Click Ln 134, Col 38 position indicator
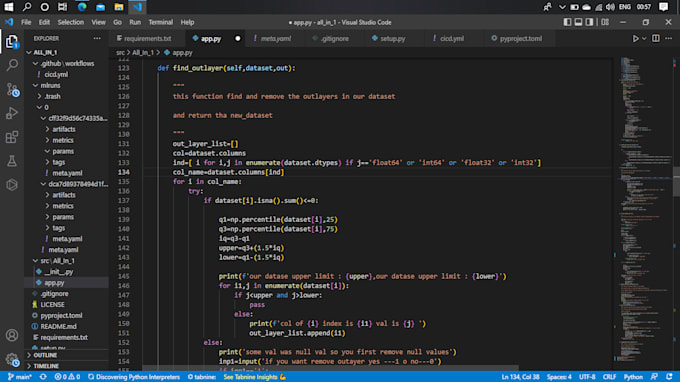680x382 pixels. point(520,377)
